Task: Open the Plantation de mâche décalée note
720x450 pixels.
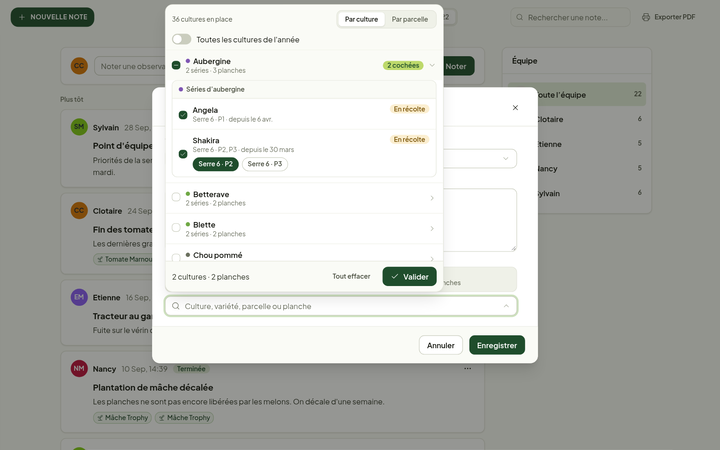Action: [153, 388]
